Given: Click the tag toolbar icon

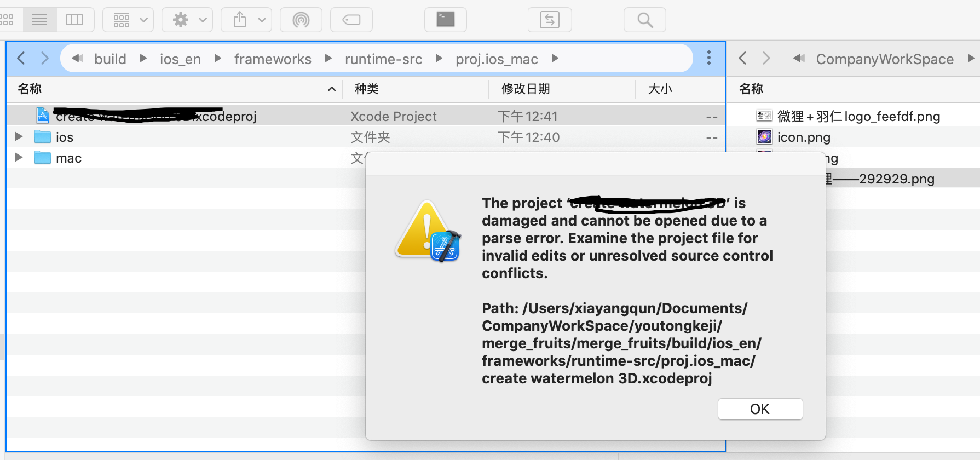Looking at the screenshot, I should (351, 20).
